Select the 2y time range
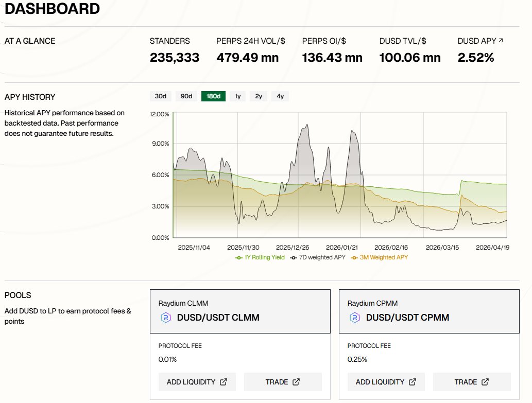Screen dimensions: 532x403 [259, 96]
